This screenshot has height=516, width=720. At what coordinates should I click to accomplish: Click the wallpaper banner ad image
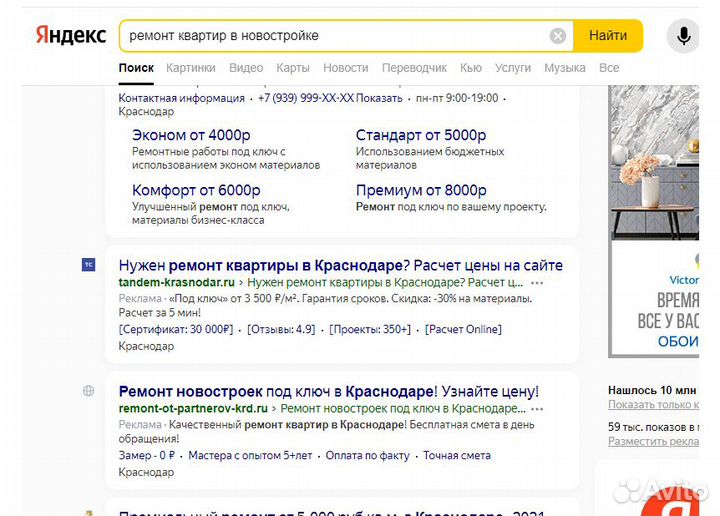[654, 163]
